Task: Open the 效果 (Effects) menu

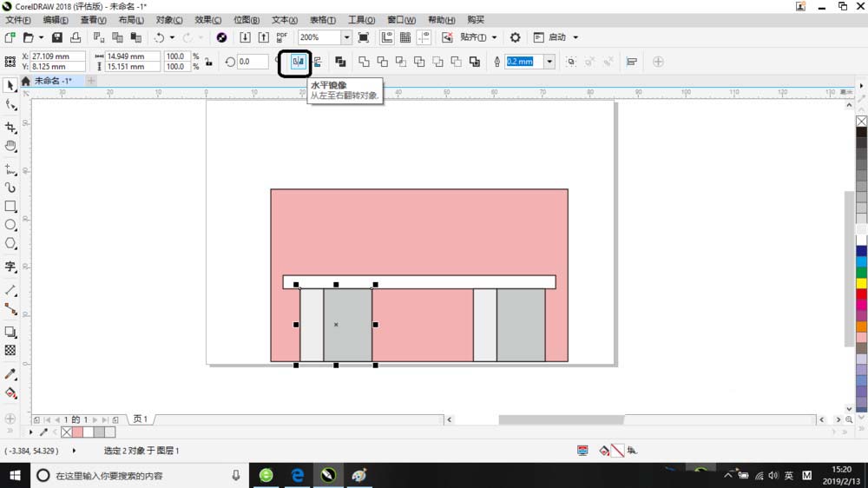Action: tap(207, 20)
